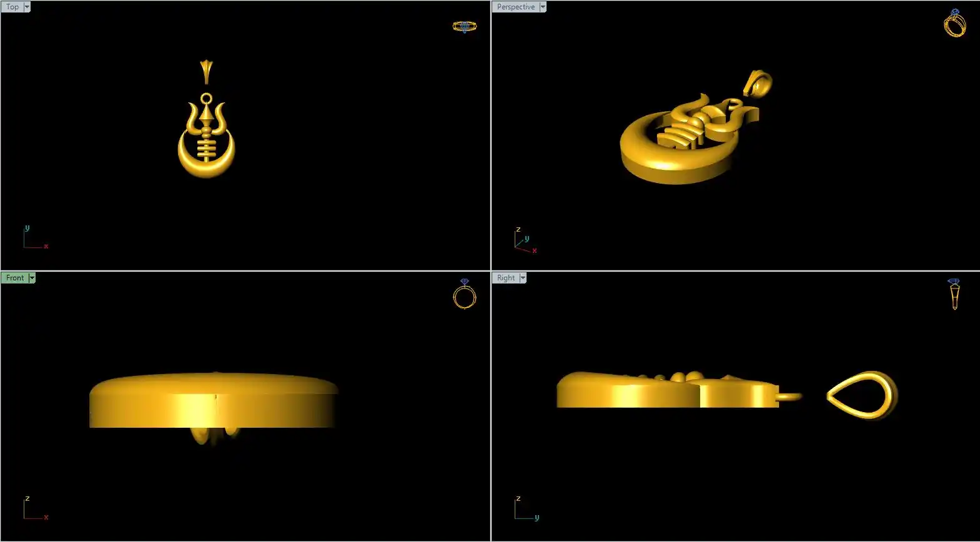Click the ring view icon in Front viewport
The height and width of the screenshot is (542, 980).
tap(464, 294)
